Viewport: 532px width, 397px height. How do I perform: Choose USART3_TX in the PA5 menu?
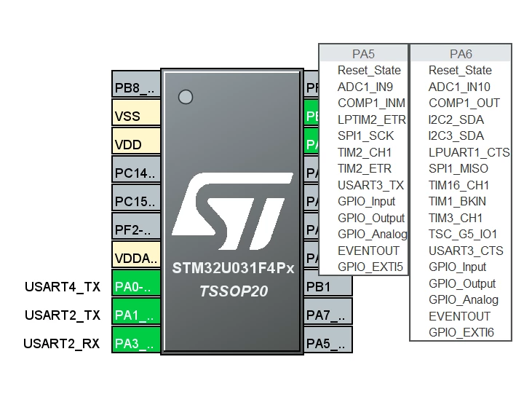coord(363,185)
